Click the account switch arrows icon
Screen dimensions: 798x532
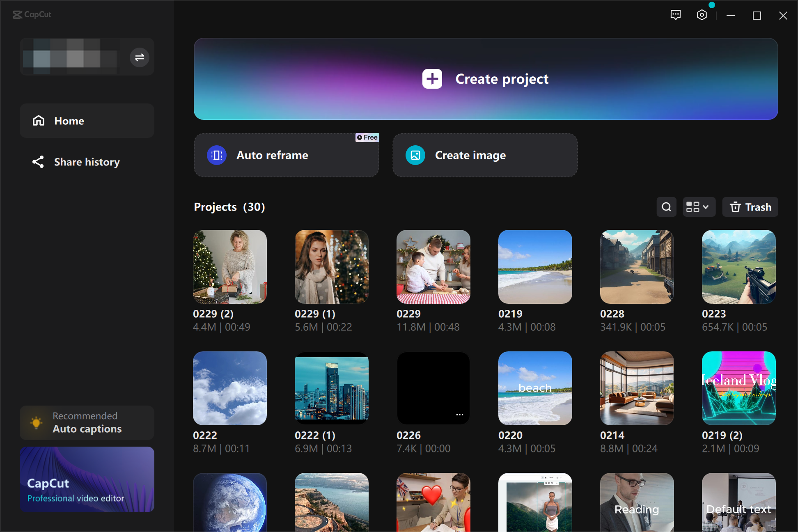coord(140,57)
